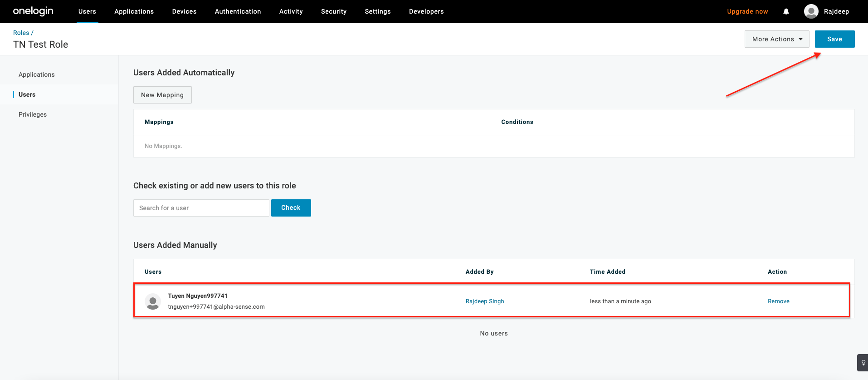Open the notifications bell

tap(786, 11)
